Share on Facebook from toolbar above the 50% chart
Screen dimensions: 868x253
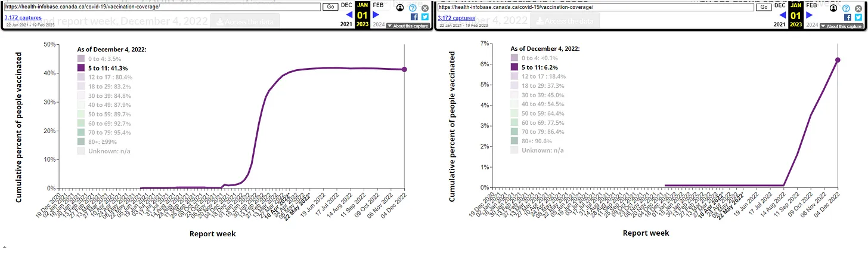[414, 17]
